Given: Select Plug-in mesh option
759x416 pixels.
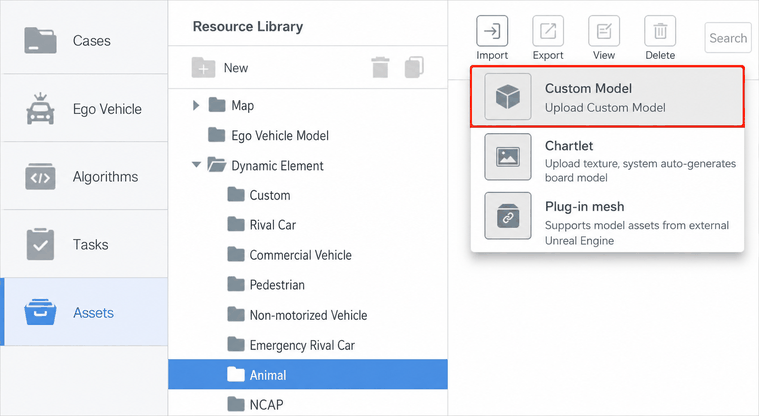Looking at the screenshot, I should pyautogui.click(x=607, y=217).
